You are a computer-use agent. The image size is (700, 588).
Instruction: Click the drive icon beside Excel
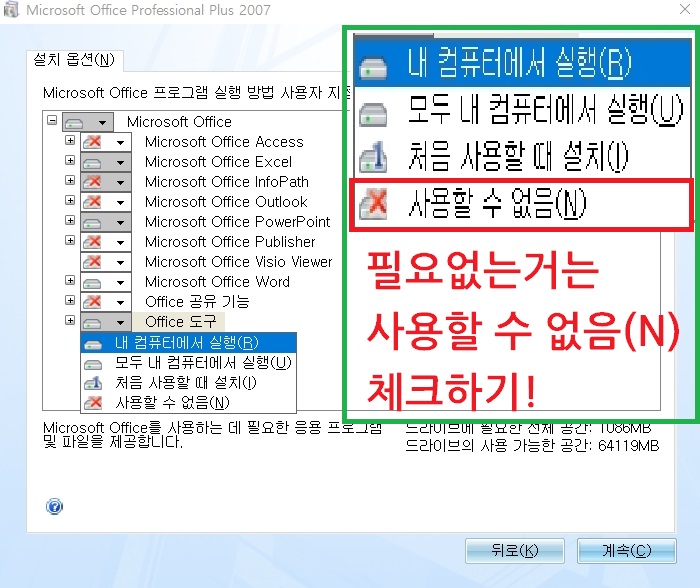click(x=92, y=163)
